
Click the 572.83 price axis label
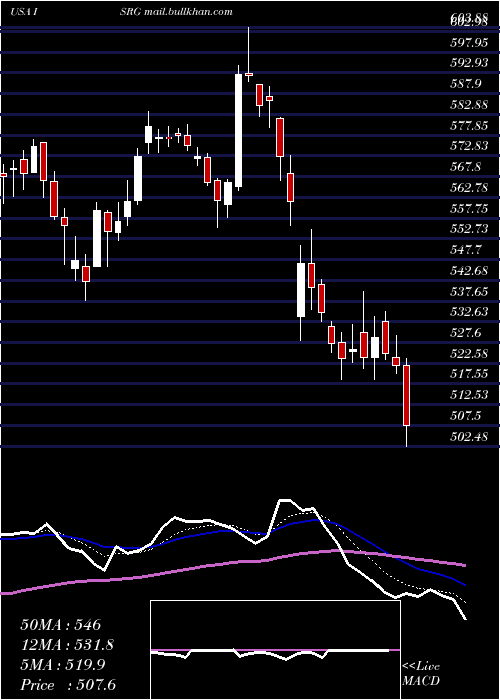click(x=469, y=146)
